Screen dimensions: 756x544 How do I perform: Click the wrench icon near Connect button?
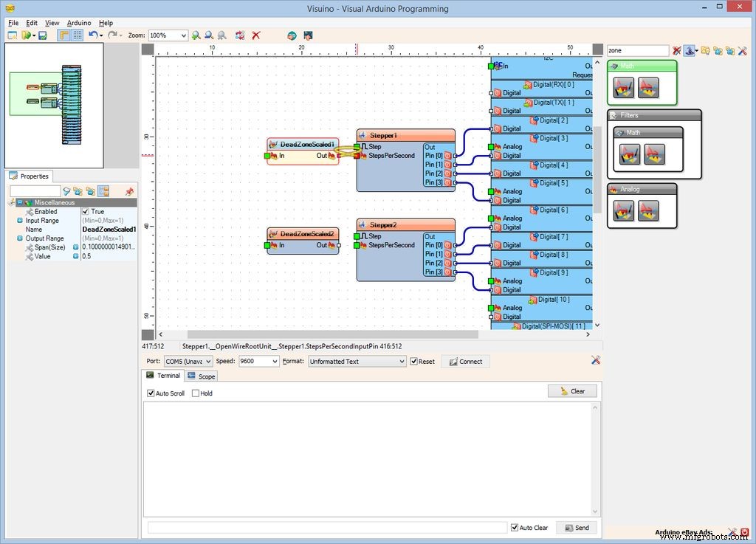click(x=596, y=361)
